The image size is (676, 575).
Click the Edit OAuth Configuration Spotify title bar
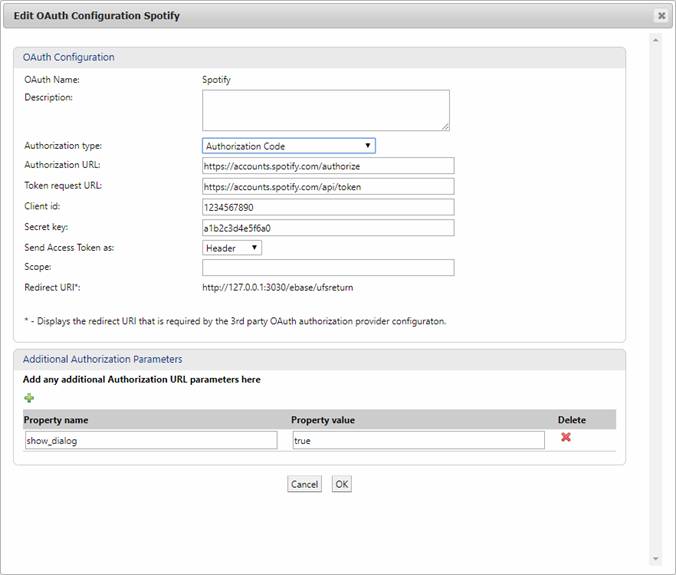pos(300,16)
